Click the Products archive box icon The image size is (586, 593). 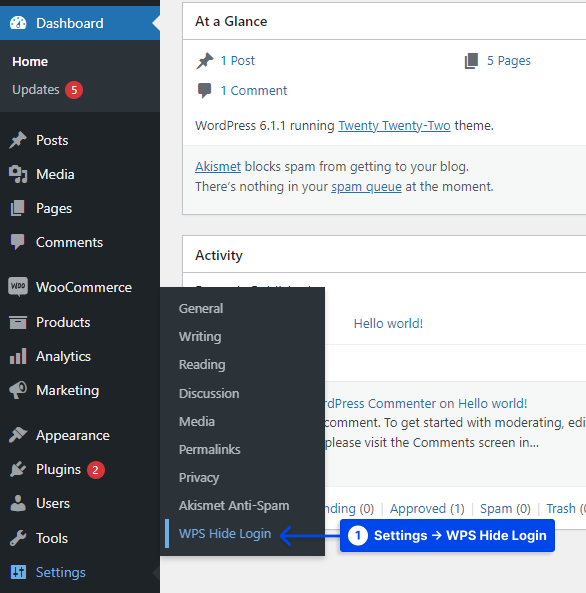pyautogui.click(x=18, y=322)
